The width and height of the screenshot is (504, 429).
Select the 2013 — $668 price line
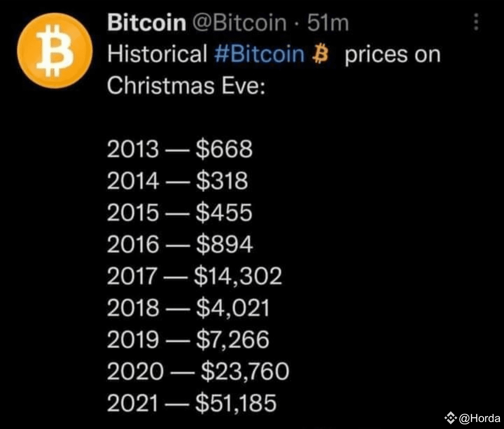[180, 149]
